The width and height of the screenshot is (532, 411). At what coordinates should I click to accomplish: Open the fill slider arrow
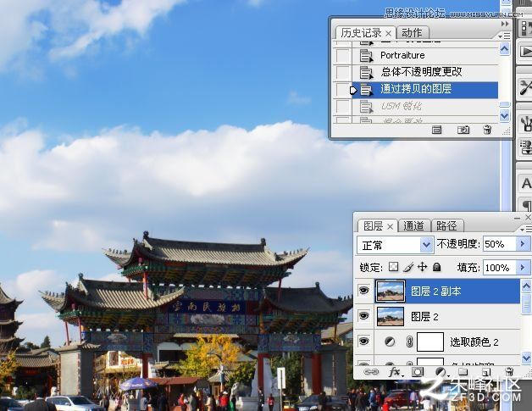click(x=523, y=268)
